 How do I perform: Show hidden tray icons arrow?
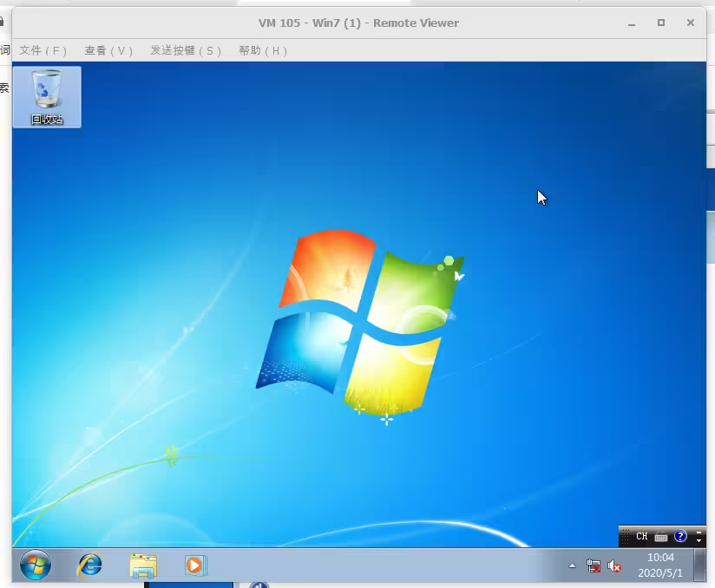tap(573, 566)
